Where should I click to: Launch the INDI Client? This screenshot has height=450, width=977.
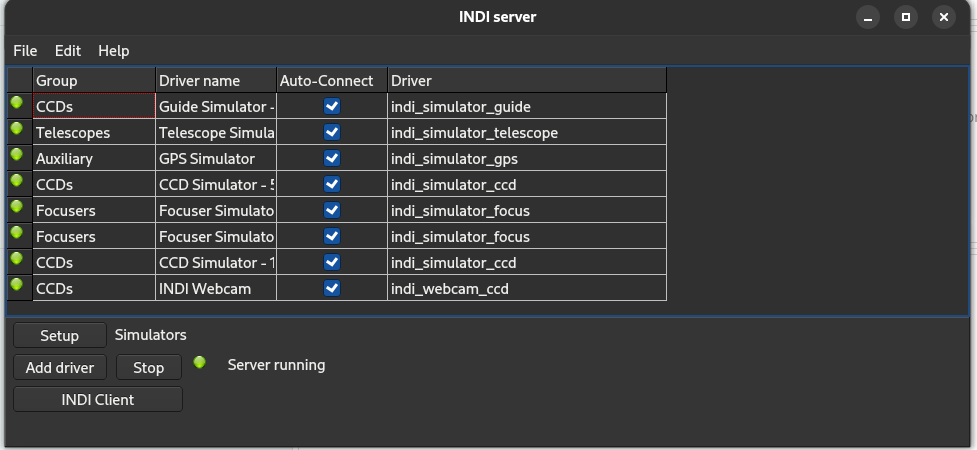click(x=98, y=400)
